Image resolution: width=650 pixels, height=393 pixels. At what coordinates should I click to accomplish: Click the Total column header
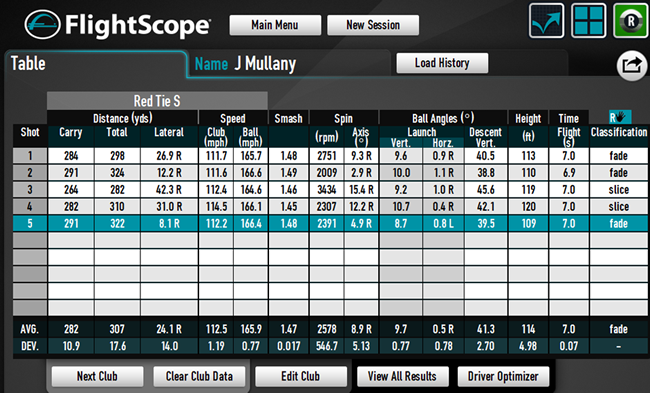click(117, 133)
